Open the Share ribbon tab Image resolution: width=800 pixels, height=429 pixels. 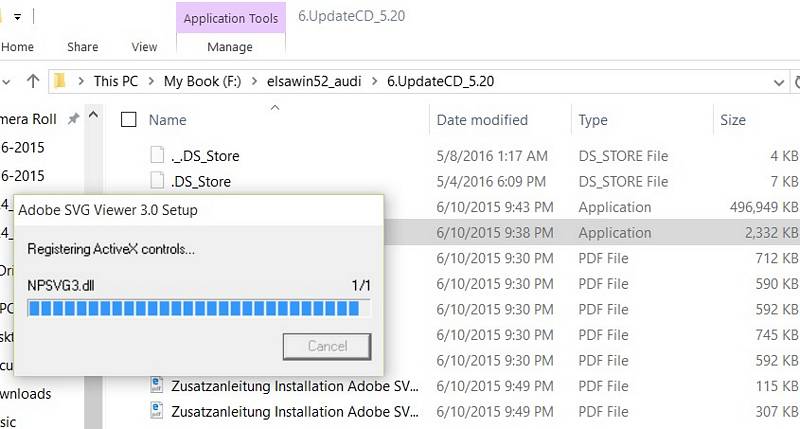coord(82,47)
